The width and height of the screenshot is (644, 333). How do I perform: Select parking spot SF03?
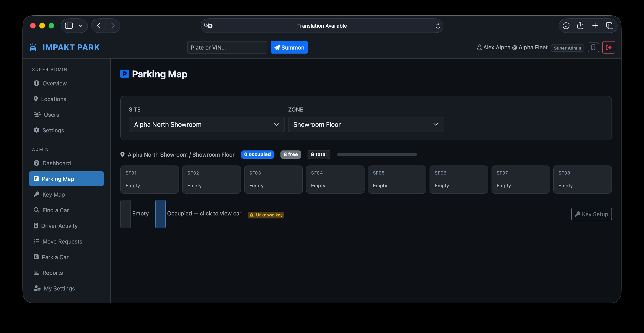tap(273, 180)
